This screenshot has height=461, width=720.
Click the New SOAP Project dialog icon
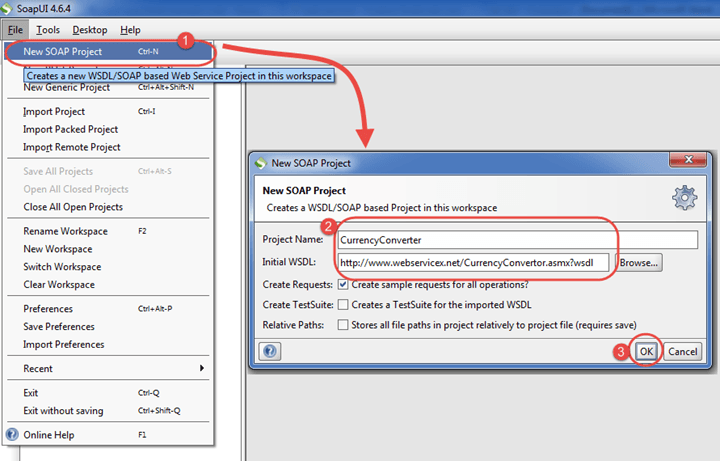(x=261, y=163)
